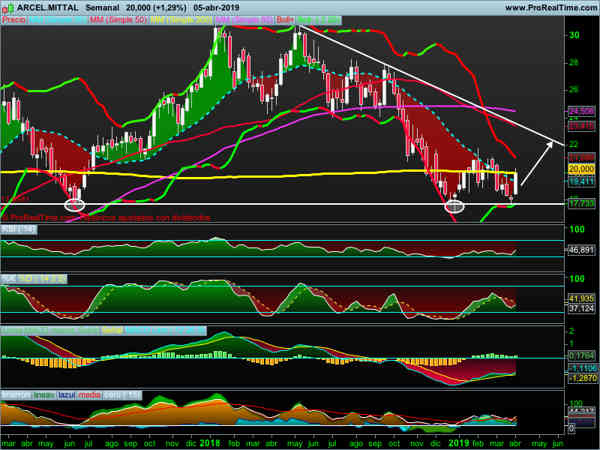Click the lazul label in bottom panel
600x450 pixels.
click(67, 395)
